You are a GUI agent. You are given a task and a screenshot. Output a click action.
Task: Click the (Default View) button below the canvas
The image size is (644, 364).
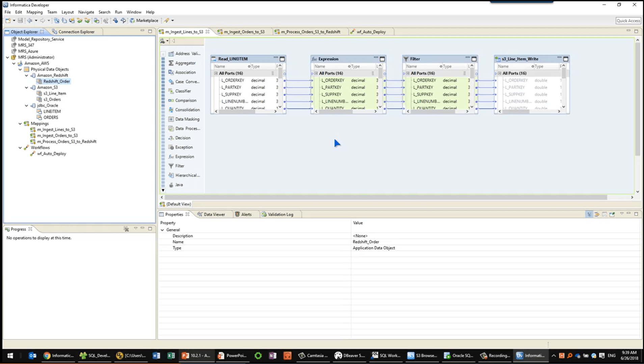[x=176, y=204]
